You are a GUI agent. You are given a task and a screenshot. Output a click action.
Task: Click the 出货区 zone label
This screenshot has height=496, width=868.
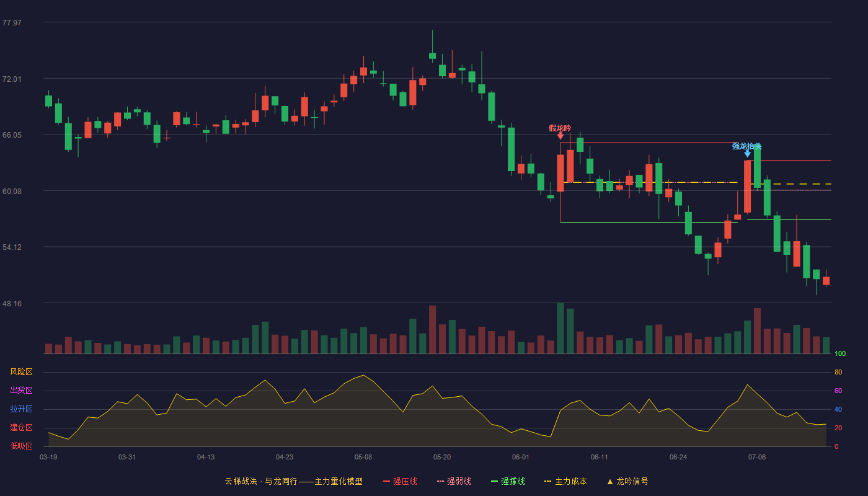[x=21, y=391]
